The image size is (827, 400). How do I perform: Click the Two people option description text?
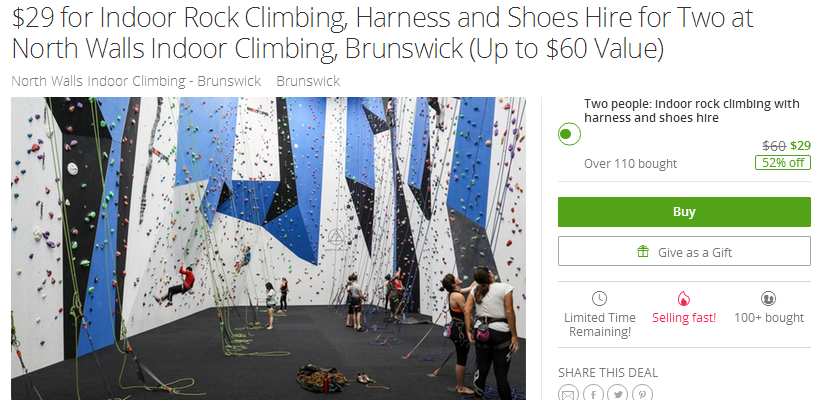click(x=691, y=111)
